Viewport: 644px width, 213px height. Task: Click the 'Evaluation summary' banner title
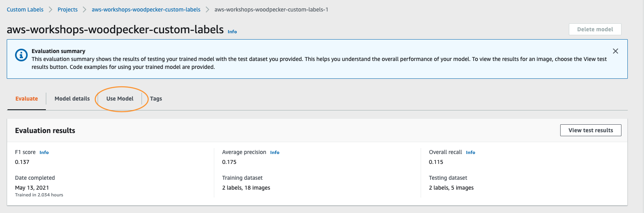(59, 51)
